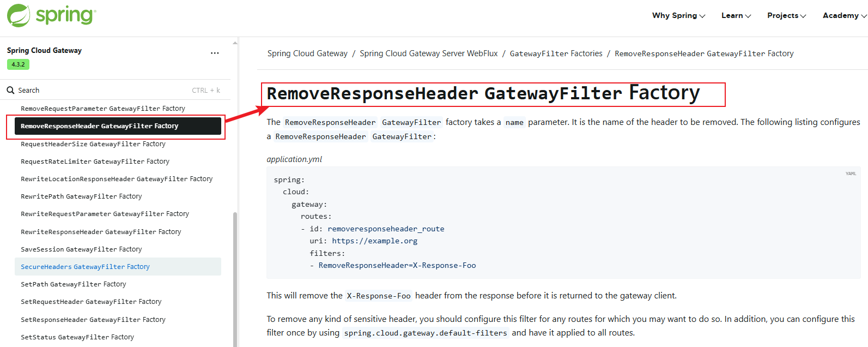Open RewriteRequestParameter GatewayFilter Factory page
The image size is (868, 347).
(105, 214)
